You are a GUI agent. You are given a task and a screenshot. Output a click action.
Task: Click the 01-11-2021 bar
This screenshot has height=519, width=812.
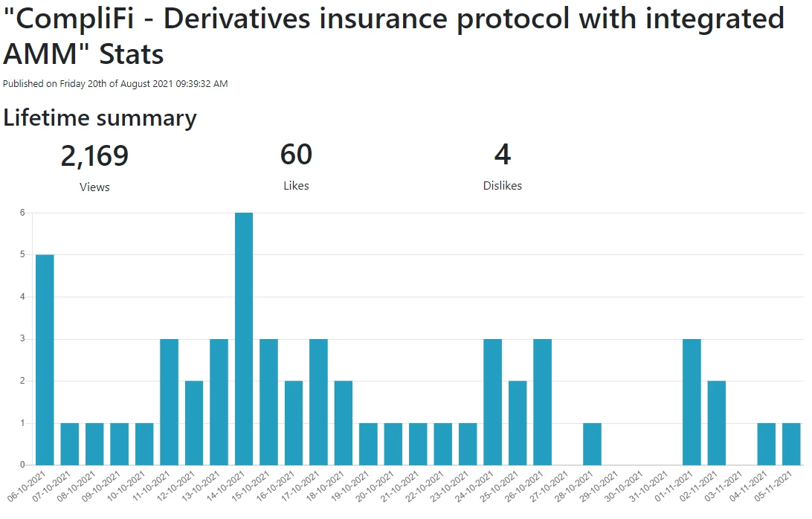pyautogui.click(x=692, y=402)
